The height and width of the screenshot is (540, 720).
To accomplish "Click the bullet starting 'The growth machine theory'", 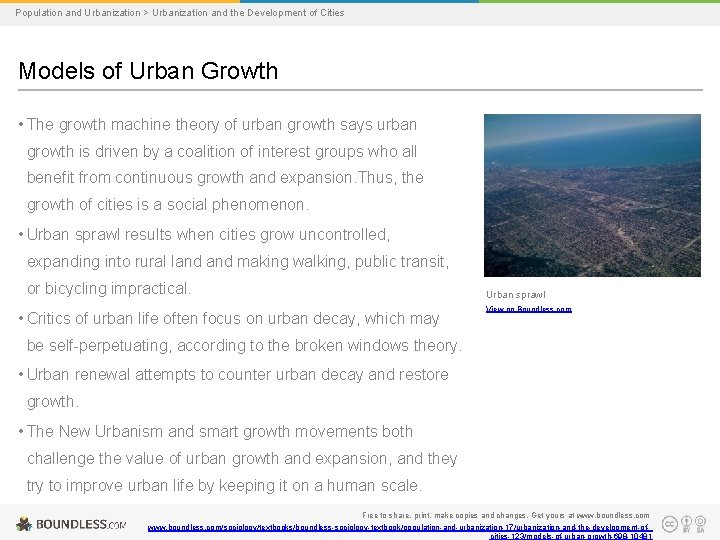I will tap(221, 164).
